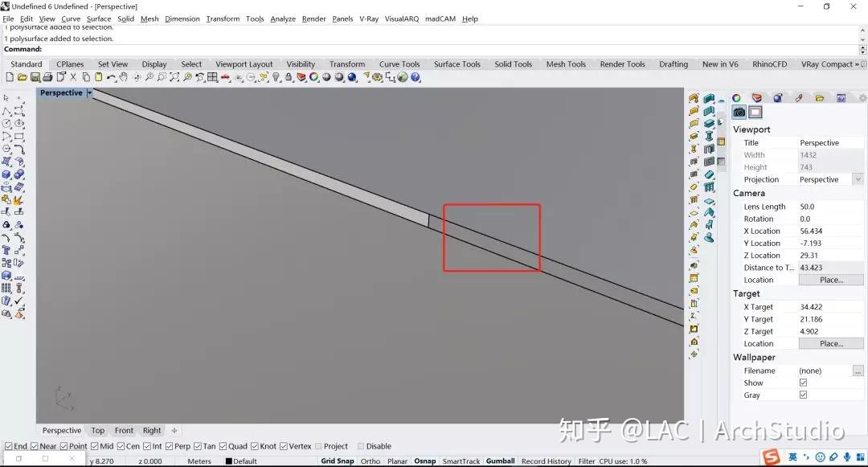Open the RhinoCFD toolbar tab
Screen dimensions: 868x467
769,63
